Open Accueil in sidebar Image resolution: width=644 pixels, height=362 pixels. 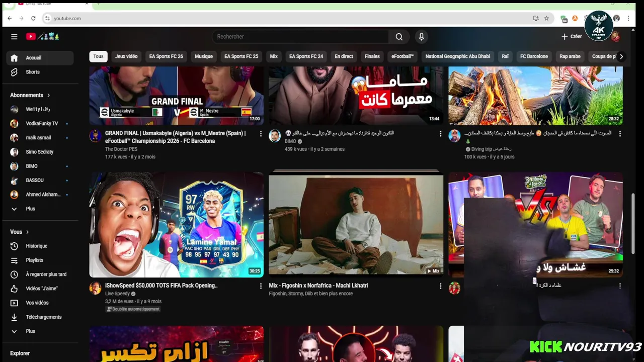(40, 58)
